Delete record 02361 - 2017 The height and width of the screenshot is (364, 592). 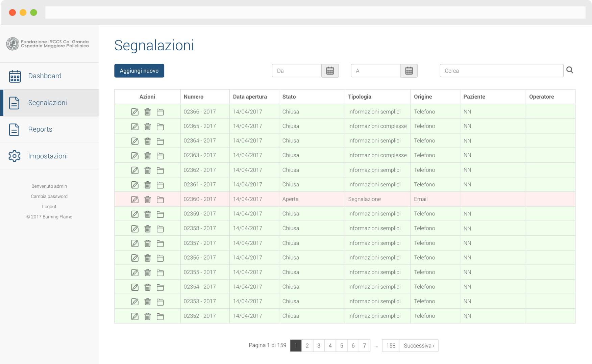coord(147,185)
